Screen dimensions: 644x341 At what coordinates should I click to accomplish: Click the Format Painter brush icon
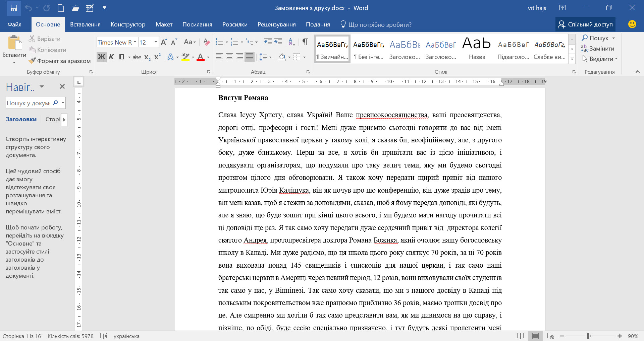point(32,61)
